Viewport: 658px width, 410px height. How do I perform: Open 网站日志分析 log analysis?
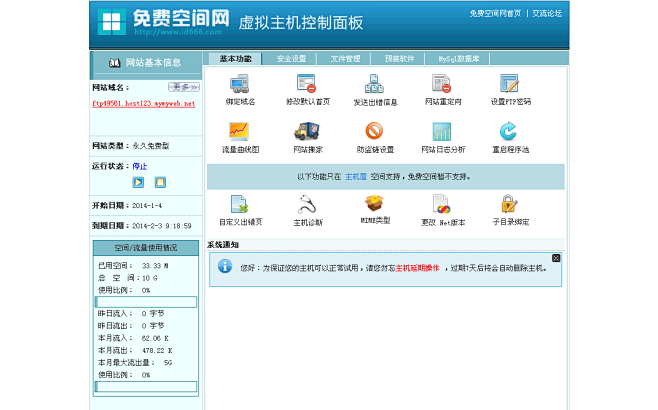442,132
